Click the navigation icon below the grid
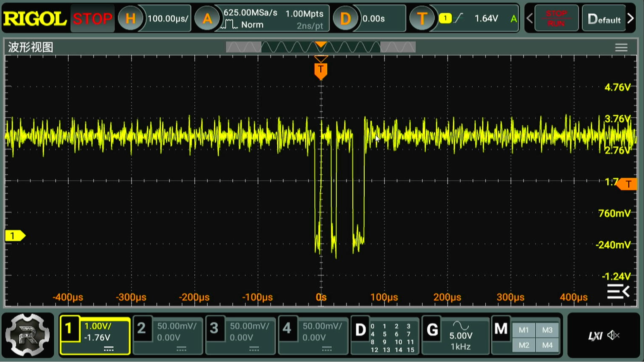This screenshot has width=644, height=362. [x=618, y=291]
